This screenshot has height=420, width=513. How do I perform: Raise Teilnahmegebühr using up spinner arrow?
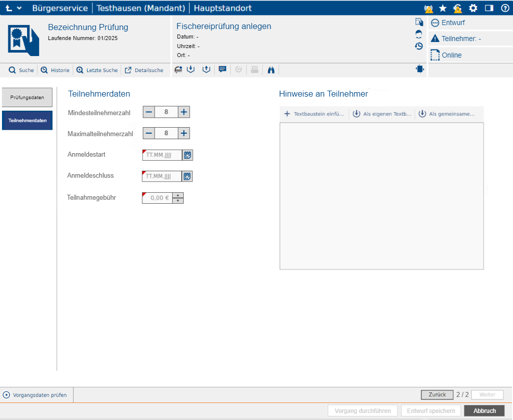pos(178,195)
